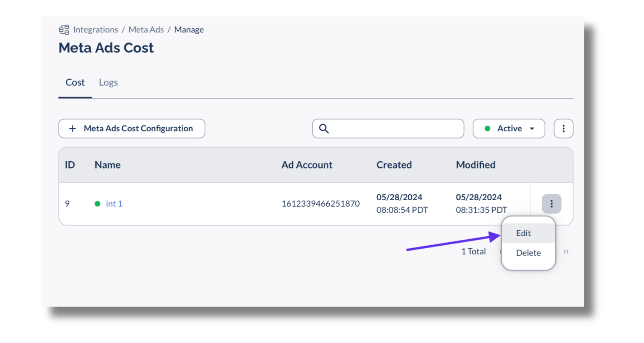Click the Meta Ads Cost page heading
Screen dimensions: 644x343
[x=106, y=48]
